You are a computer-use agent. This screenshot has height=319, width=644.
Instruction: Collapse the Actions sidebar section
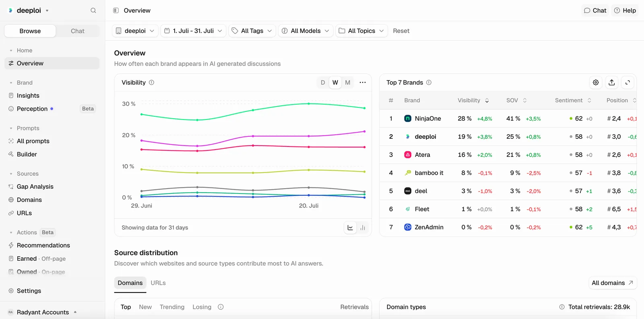pos(23,233)
